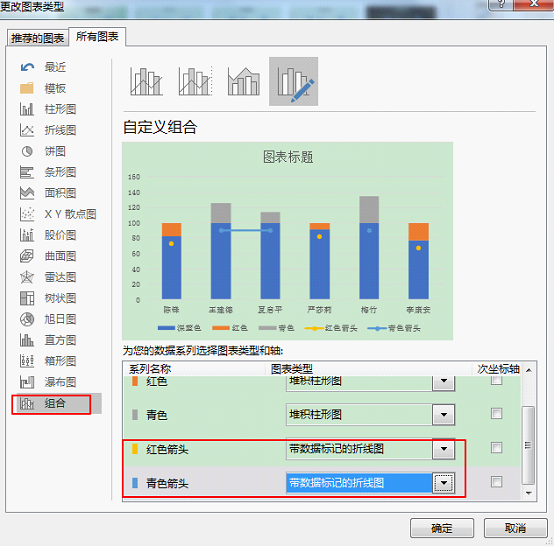Click the chart preview title 图表标题

click(288, 157)
